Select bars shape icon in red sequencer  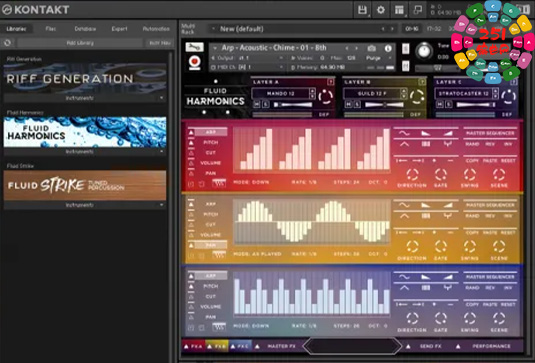425,144
